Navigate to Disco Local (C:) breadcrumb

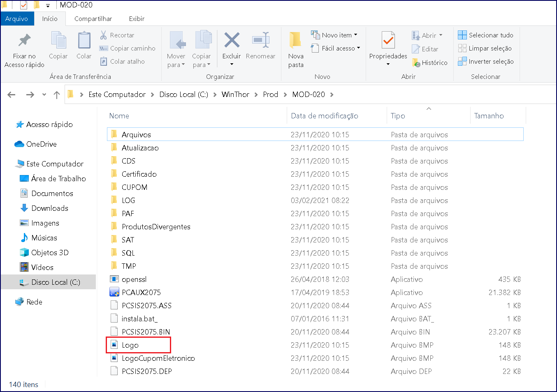(x=183, y=95)
